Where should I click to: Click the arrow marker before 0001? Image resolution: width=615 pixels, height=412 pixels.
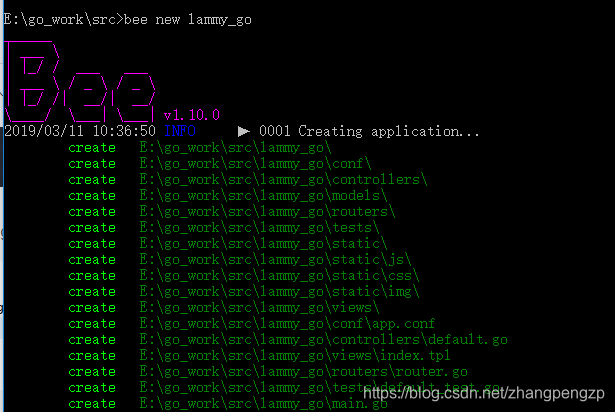(244, 131)
